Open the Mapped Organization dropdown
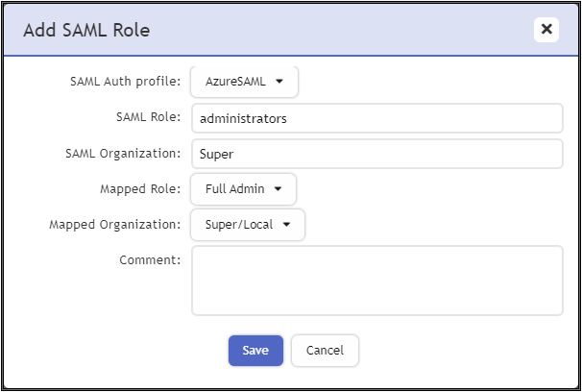This screenshot has height=392, width=582. click(248, 225)
